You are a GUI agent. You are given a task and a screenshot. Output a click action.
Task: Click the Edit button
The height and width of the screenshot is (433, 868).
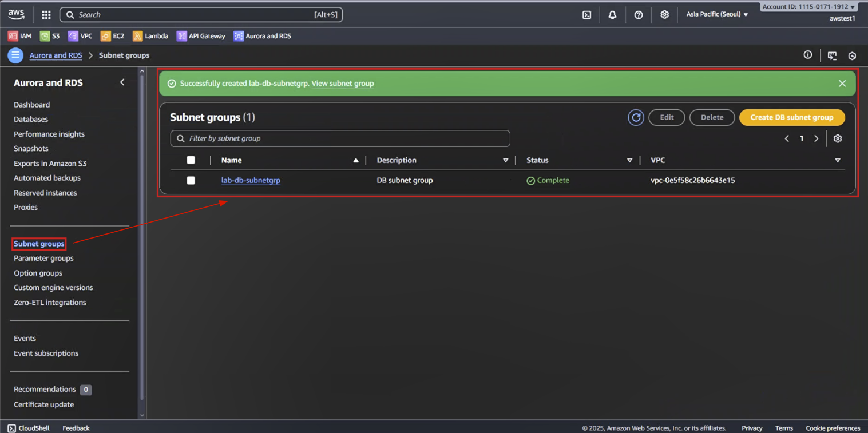click(x=667, y=117)
